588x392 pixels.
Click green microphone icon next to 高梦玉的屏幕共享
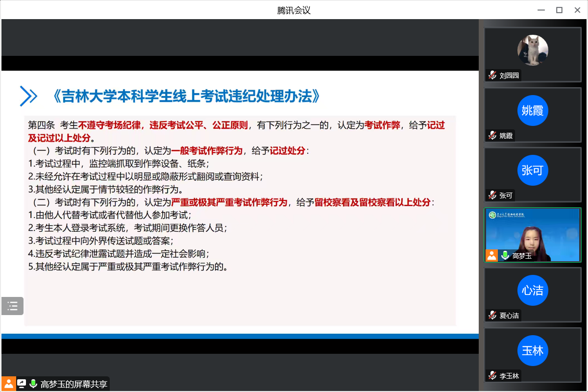point(33,384)
